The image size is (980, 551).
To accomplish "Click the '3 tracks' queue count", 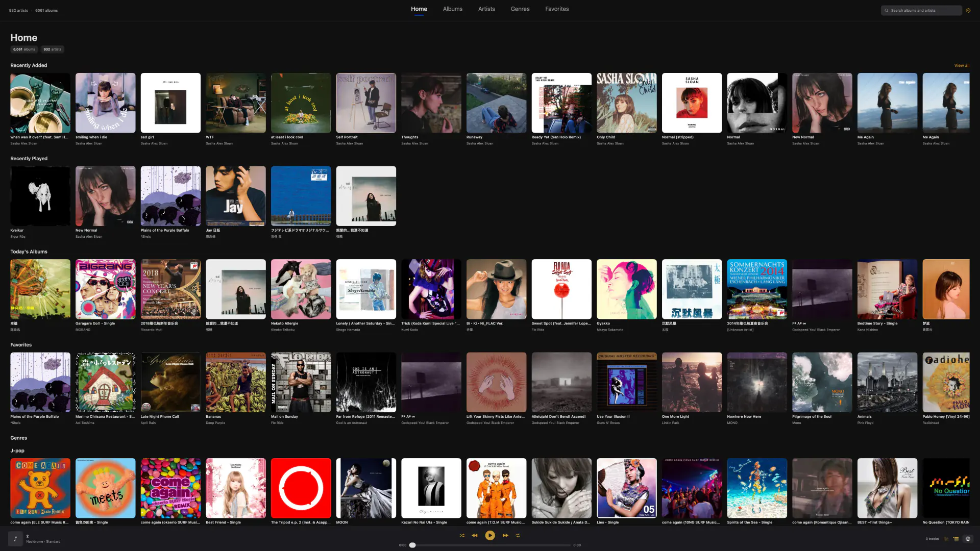I will coord(932,539).
